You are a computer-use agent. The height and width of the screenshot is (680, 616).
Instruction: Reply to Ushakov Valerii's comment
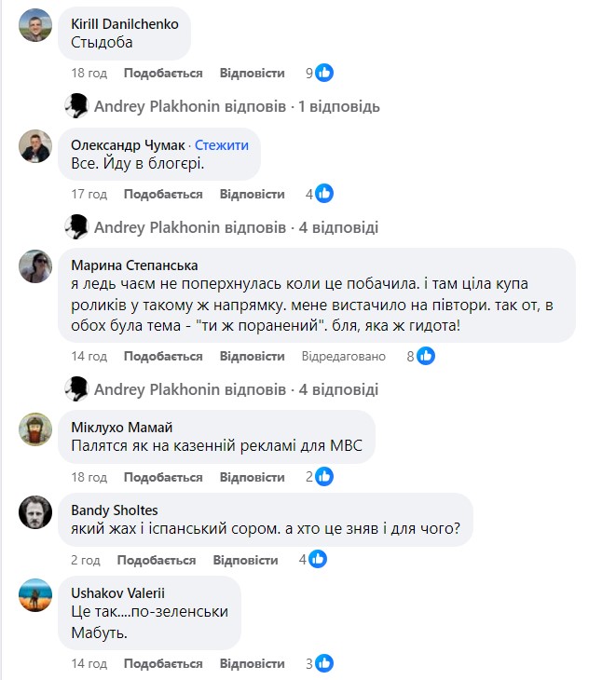tap(252, 663)
